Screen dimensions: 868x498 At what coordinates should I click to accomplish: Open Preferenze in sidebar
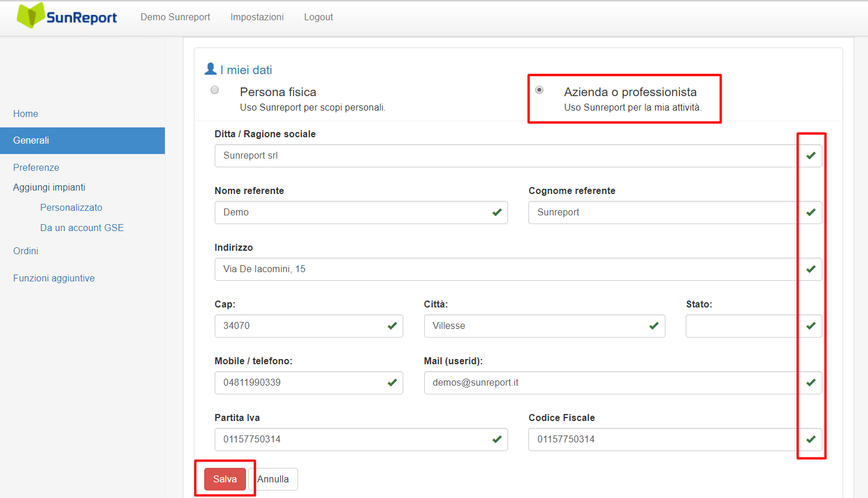click(x=36, y=167)
